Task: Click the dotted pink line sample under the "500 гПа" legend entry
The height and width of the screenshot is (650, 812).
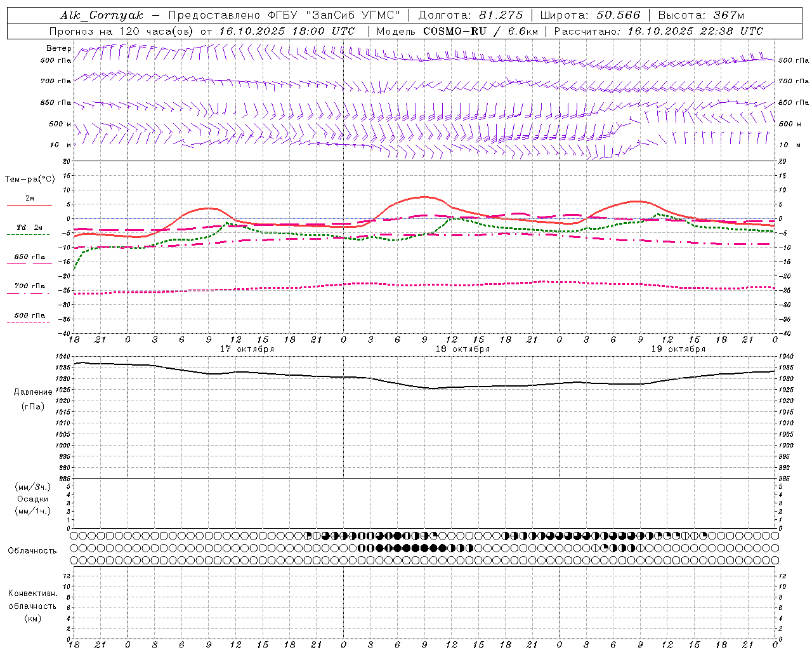Action: (x=28, y=323)
